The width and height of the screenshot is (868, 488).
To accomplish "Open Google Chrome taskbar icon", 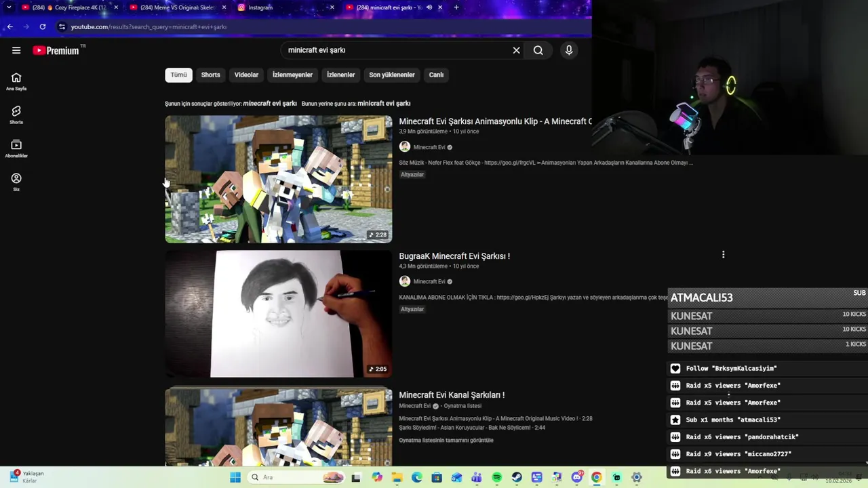I will point(596,477).
